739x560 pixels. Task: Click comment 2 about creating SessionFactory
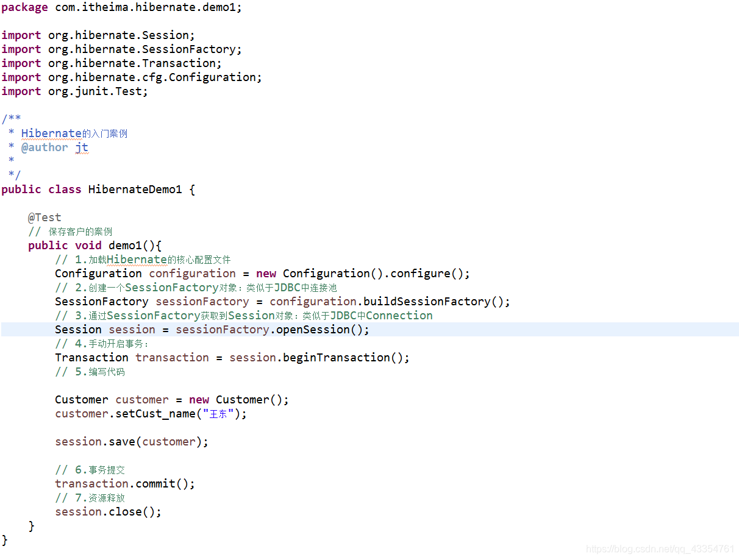click(x=196, y=288)
